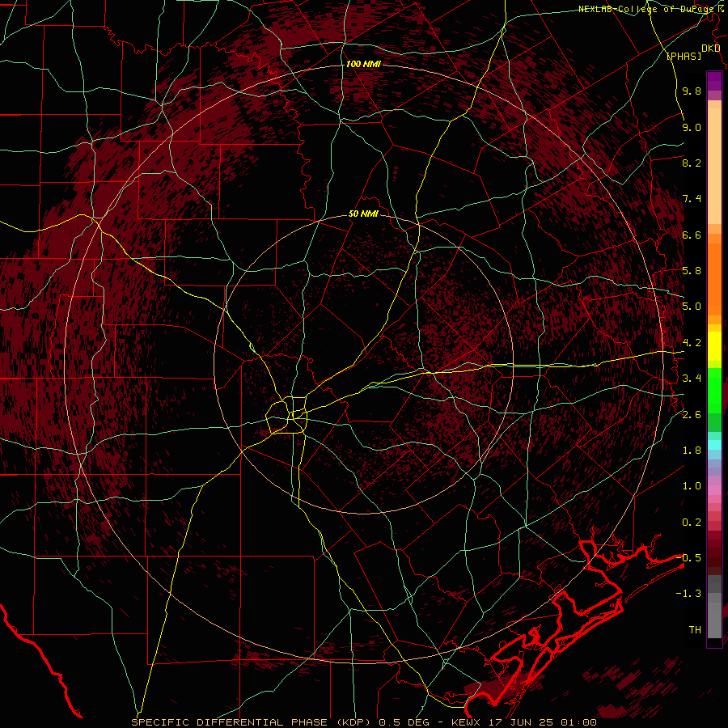Click the '8.2' scale value
The height and width of the screenshot is (728, 728).
coord(692,163)
